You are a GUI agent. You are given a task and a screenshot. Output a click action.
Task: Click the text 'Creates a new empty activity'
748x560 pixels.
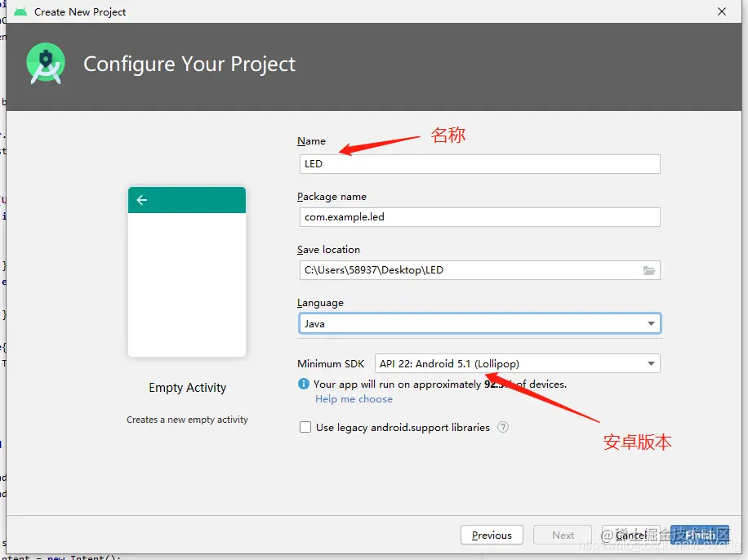(x=188, y=420)
